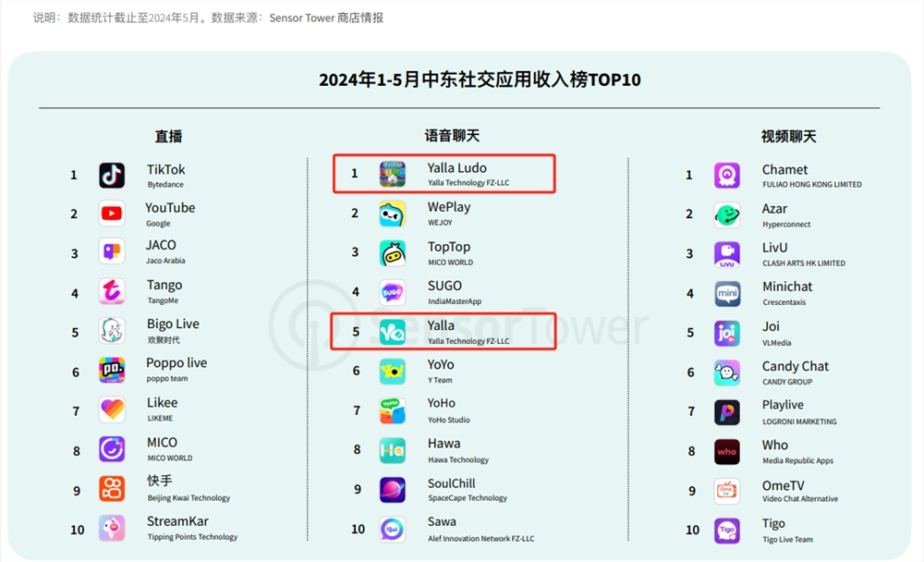Viewport: 924px width, 562px height.
Task: Click the SUGO icon in the voice chat list
Action: click(393, 292)
